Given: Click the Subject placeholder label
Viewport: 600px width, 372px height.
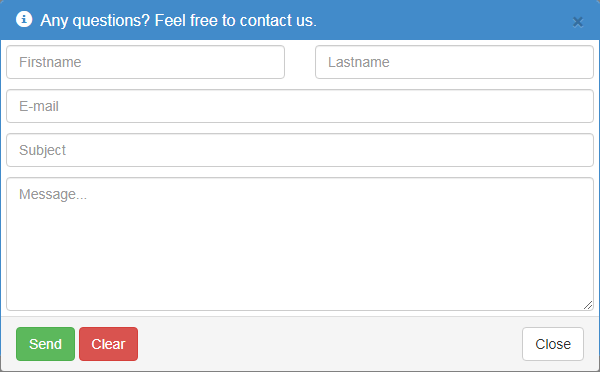Looking at the screenshot, I should pyautogui.click(x=42, y=150).
